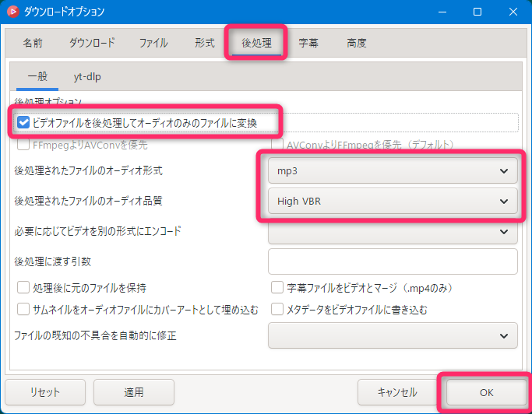Click the リセット button
This screenshot has width=532, height=414.
tap(45, 392)
